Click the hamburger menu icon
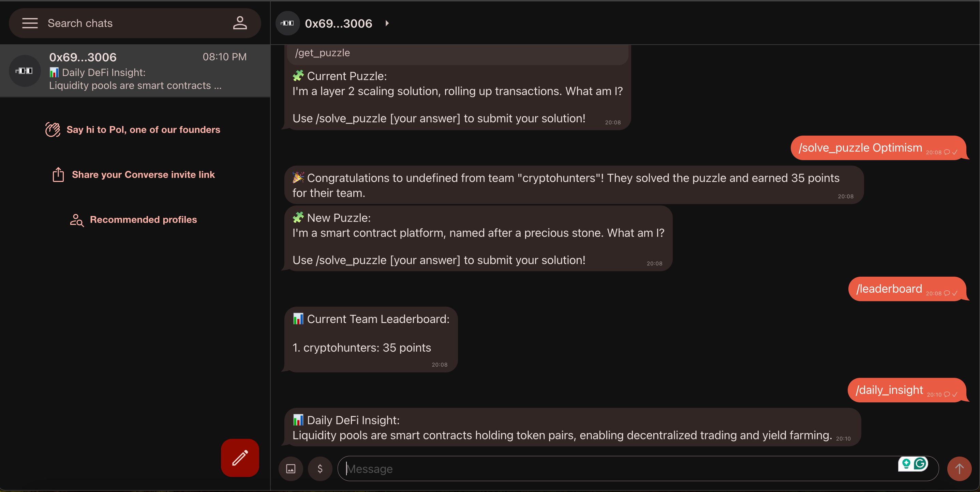The image size is (980, 492). pos(29,22)
